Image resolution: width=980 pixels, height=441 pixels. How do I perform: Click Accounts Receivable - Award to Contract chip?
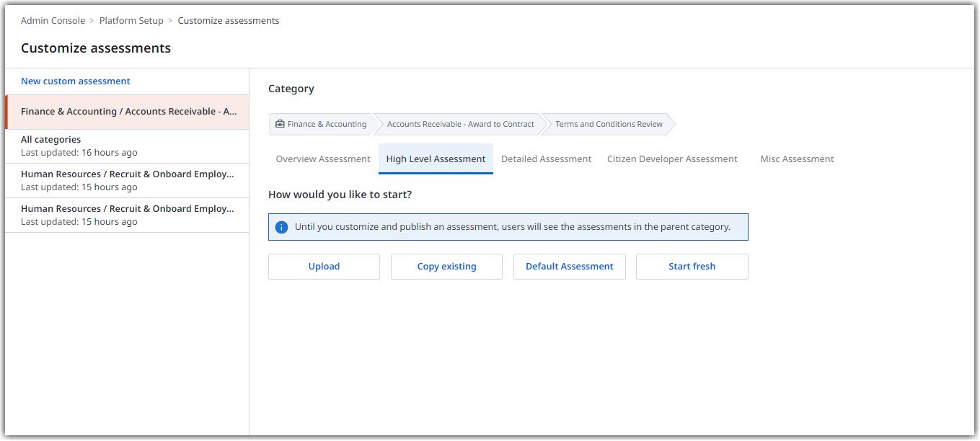pos(460,124)
